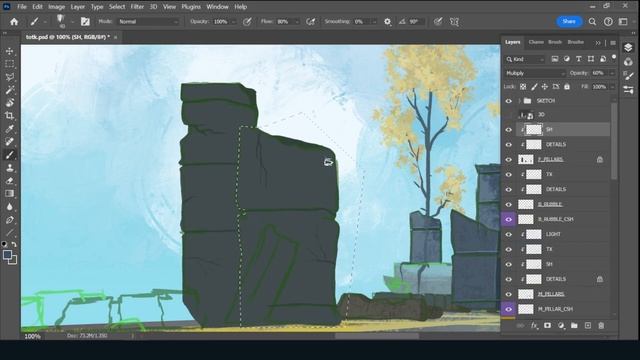
Task: Select the Clone Stamp tool
Action: [x=9, y=168]
